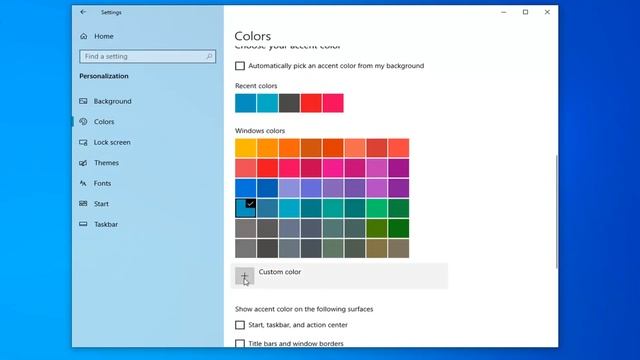
Task: Enable automatically pick accent color checkbox
Action: pos(240,66)
